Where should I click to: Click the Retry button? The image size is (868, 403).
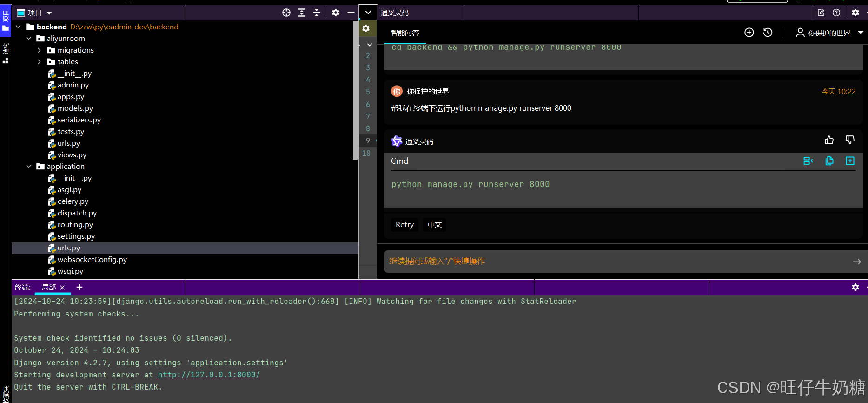404,225
